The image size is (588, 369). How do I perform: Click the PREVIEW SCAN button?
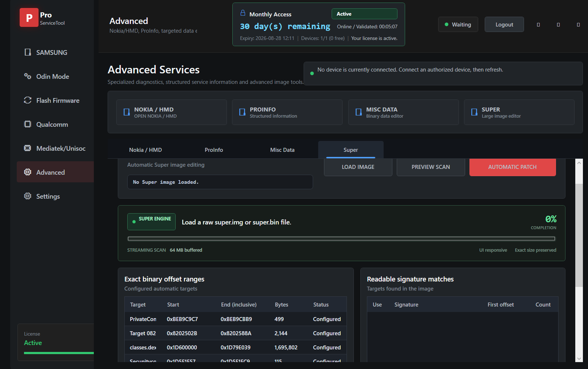coord(431,167)
